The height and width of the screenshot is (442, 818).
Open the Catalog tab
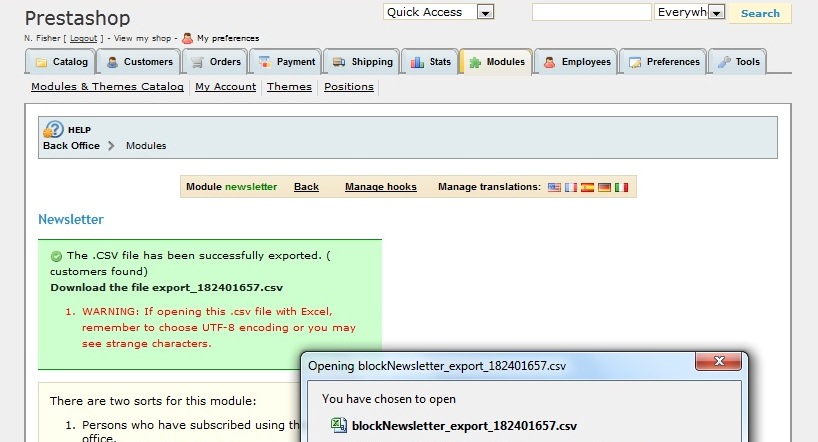61,62
